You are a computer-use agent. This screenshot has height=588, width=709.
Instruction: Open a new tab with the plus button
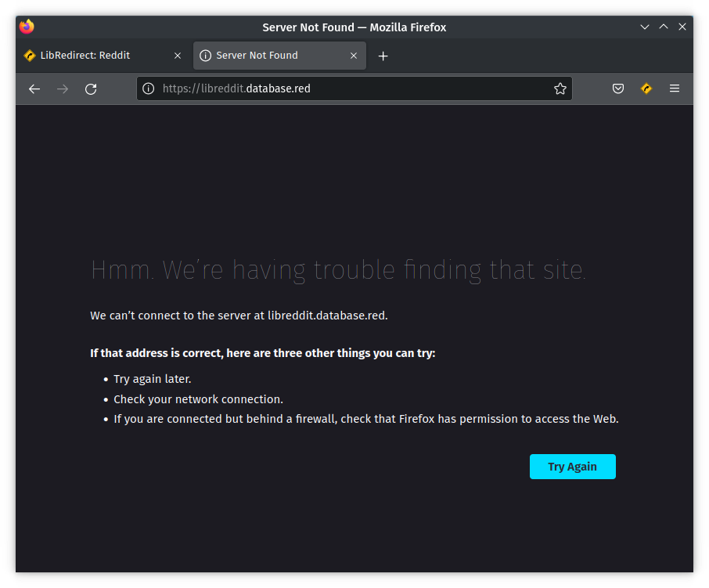coord(382,56)
